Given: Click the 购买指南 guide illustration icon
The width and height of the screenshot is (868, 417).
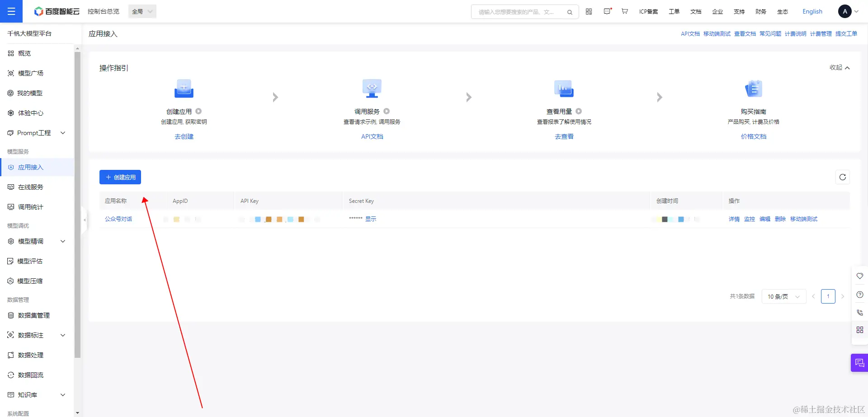Looking at the screenshot, I should 754,89.
